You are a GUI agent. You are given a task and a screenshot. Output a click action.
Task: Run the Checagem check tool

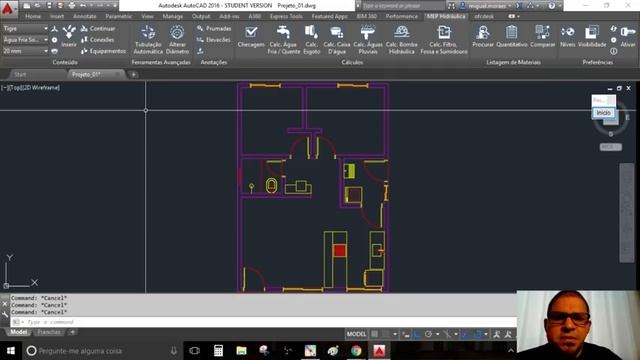[x=251, y=37]
